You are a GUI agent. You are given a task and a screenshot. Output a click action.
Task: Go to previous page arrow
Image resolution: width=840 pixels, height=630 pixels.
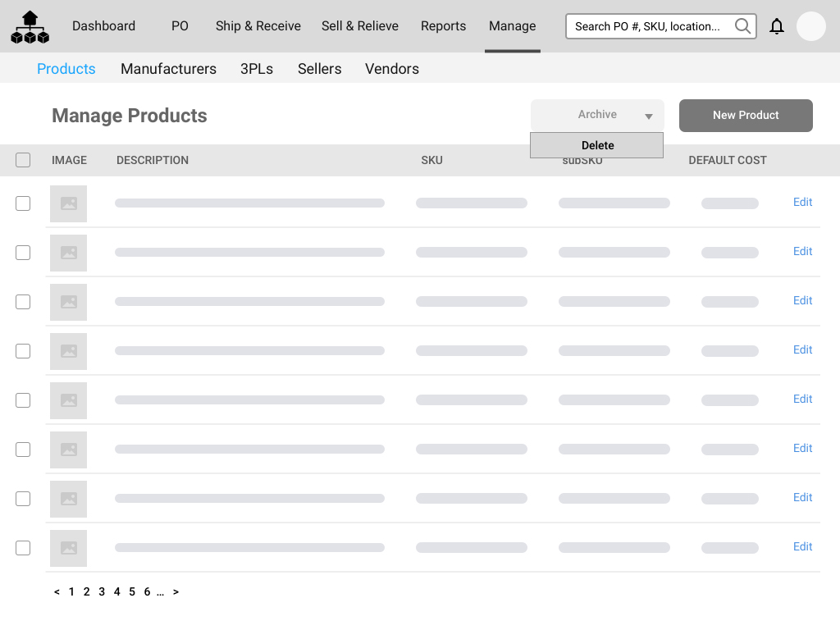tap(57, 591)
